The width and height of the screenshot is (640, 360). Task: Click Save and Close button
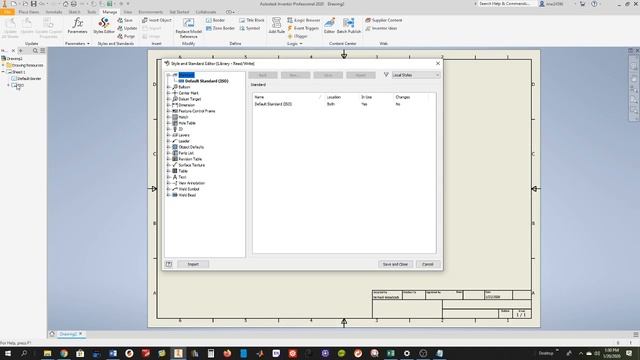click(395, 264)
